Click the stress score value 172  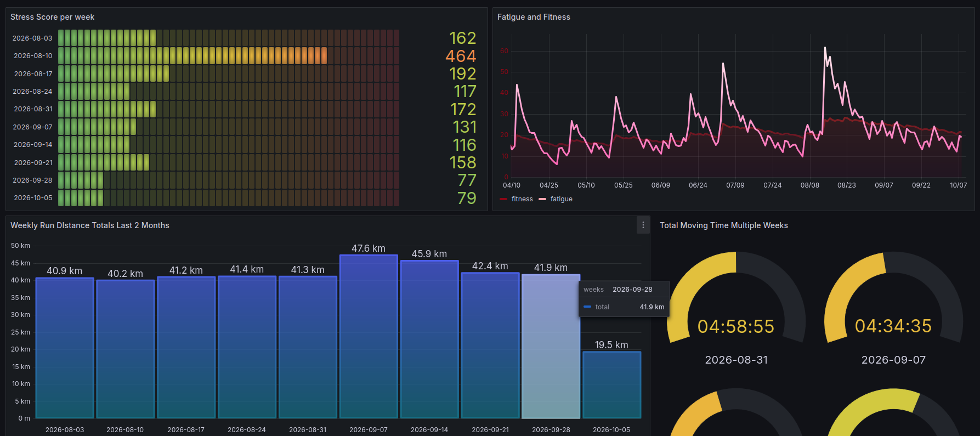tap(463, 109)
